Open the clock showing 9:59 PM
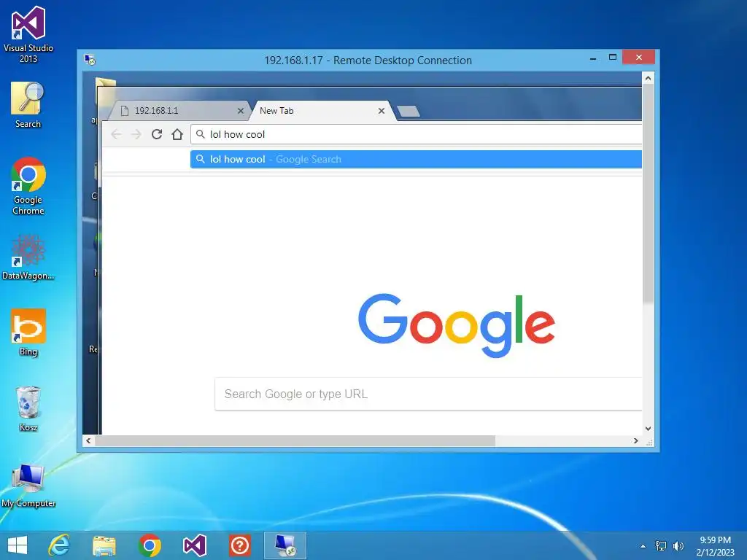The width and height of the screenshot is (747, 560). point(715,546)
